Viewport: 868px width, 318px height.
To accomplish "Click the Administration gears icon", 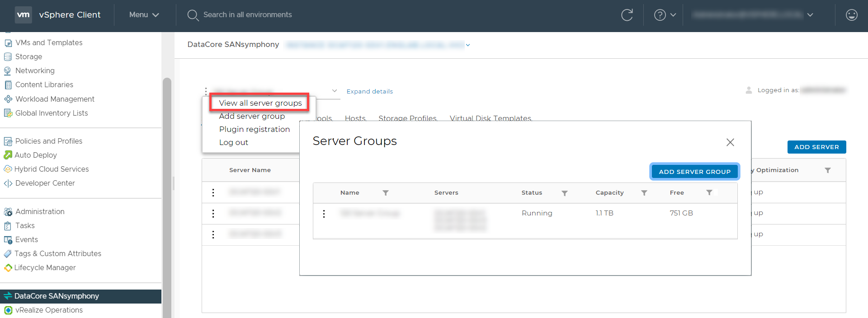I will click(x=8, y=211).
